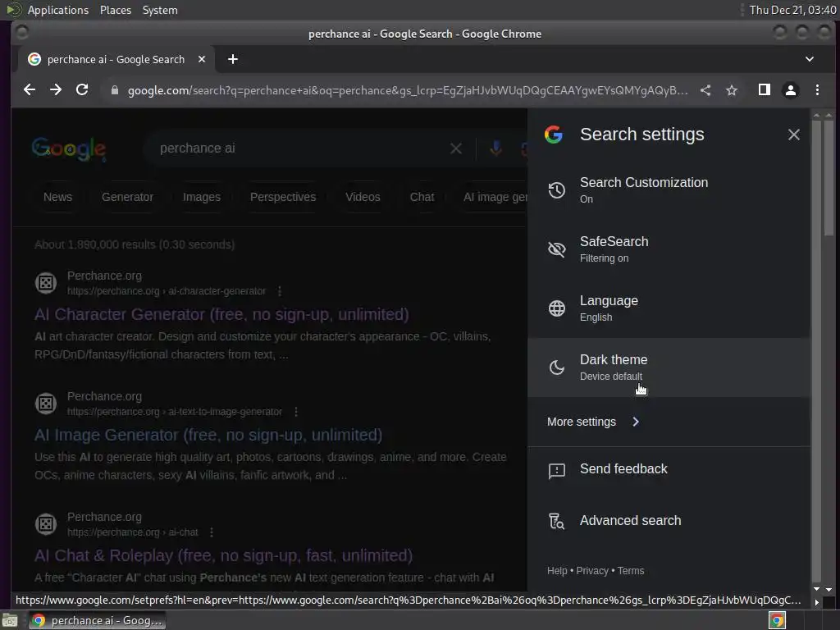The width and height of the screenshot is (840, 630).
Task: Click the clock Thu Dec 21, 03:40
Action: click(x=793, y=10)
